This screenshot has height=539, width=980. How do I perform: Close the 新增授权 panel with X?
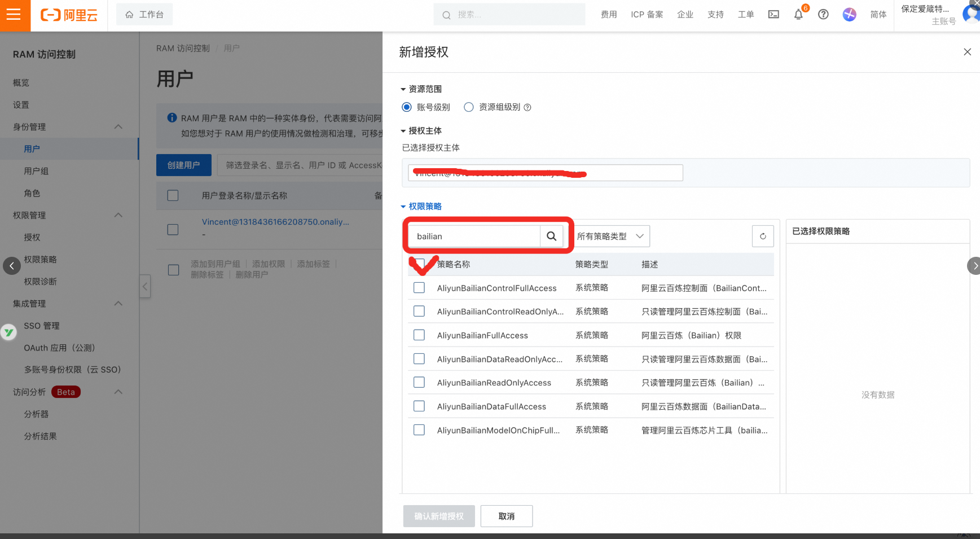pos(967,52)
